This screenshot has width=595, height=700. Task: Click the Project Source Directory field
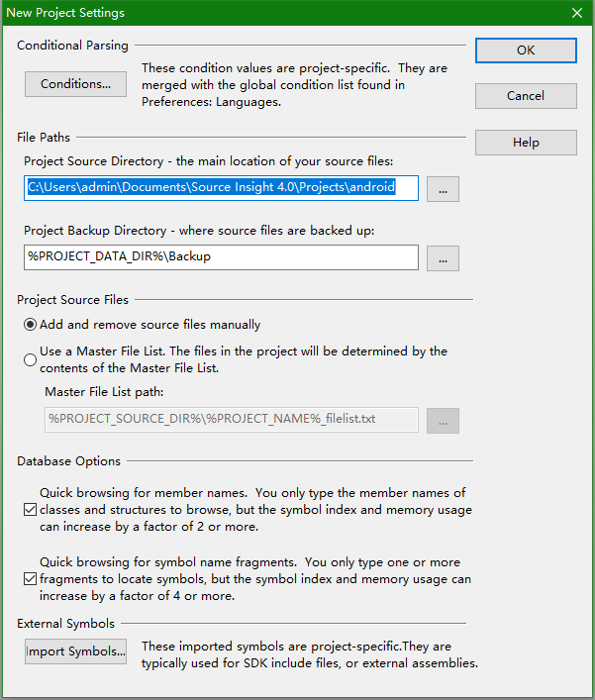221,188
